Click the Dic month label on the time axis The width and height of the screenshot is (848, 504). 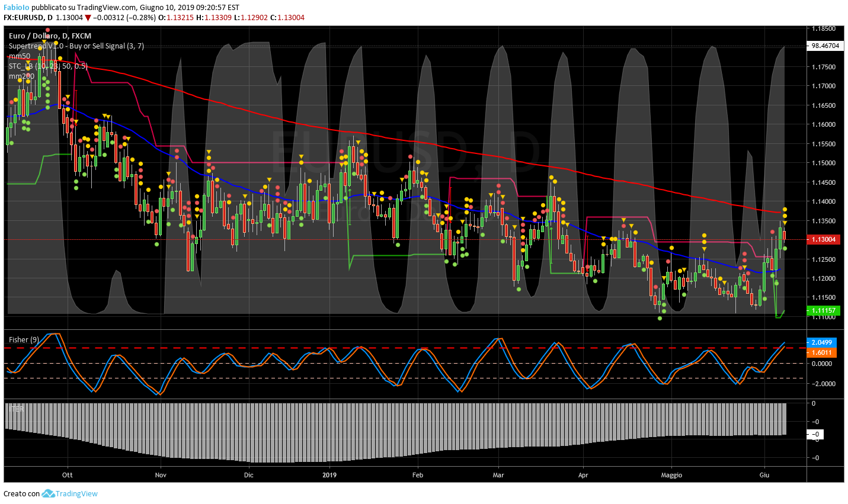tap(248, 475)
